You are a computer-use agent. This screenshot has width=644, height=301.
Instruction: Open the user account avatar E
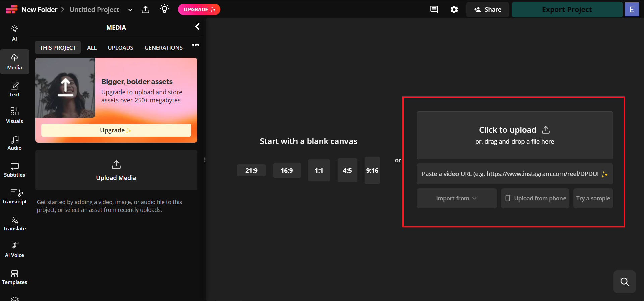(632, 9)
